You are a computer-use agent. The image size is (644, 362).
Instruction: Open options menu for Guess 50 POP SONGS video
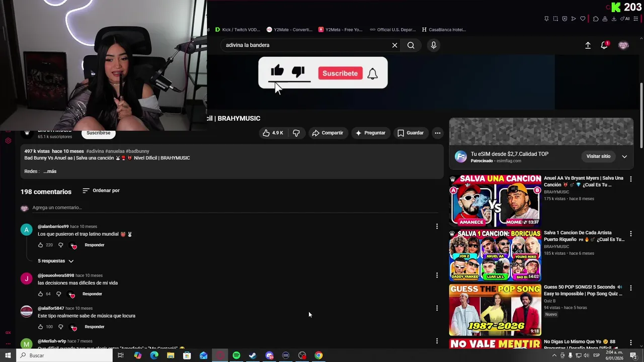tap(631, 288)
